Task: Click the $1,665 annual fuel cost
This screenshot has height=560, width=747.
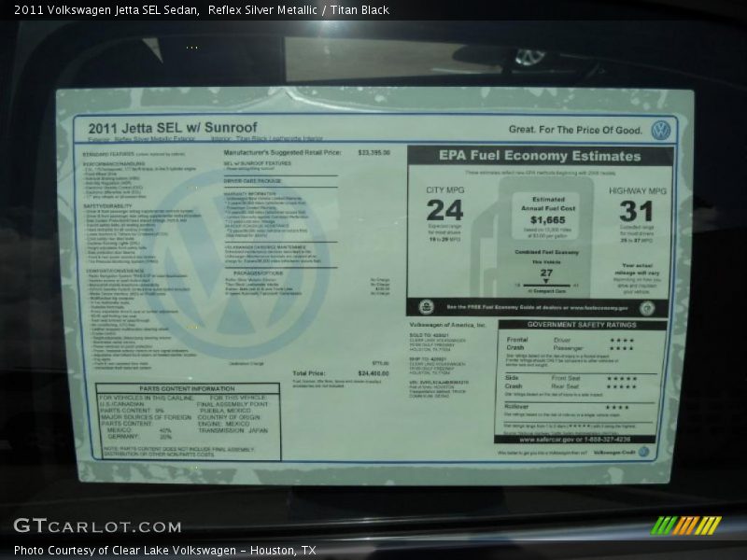Action: click(548, 220)
